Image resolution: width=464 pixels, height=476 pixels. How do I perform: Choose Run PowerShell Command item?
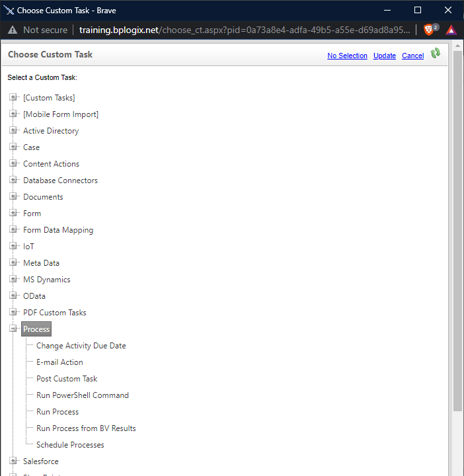[x=83, y=395]
